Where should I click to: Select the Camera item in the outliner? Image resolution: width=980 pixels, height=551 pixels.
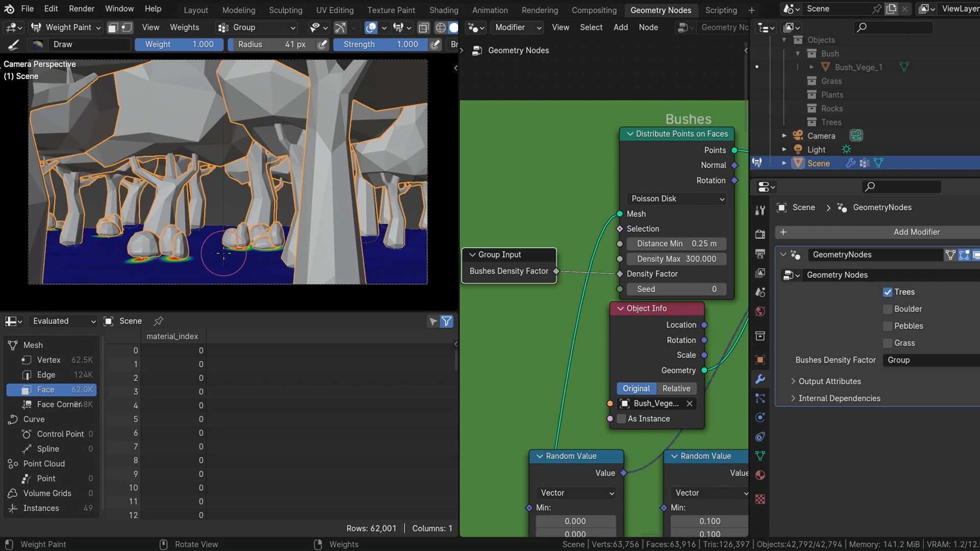(x=821, y=136)
